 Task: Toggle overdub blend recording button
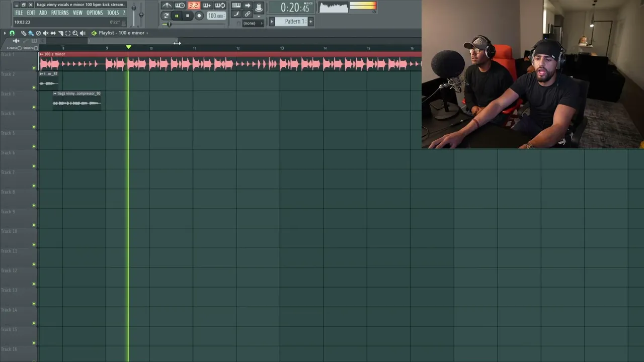[207, 6]
